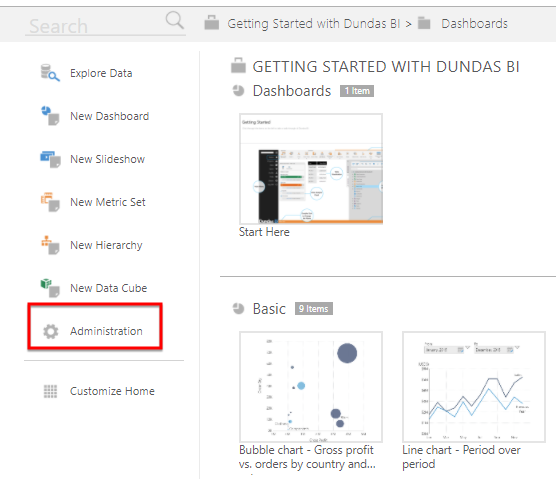Click the New Data Cube icon

[x=50, y=288]
